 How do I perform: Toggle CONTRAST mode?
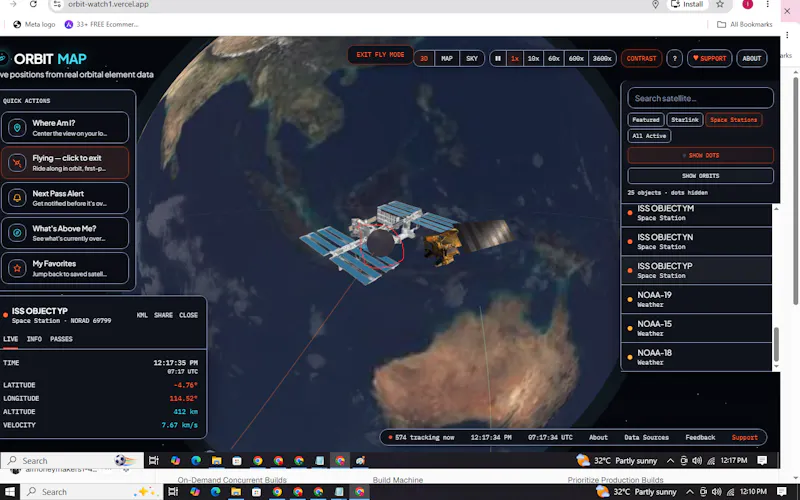tap(641, 58)
